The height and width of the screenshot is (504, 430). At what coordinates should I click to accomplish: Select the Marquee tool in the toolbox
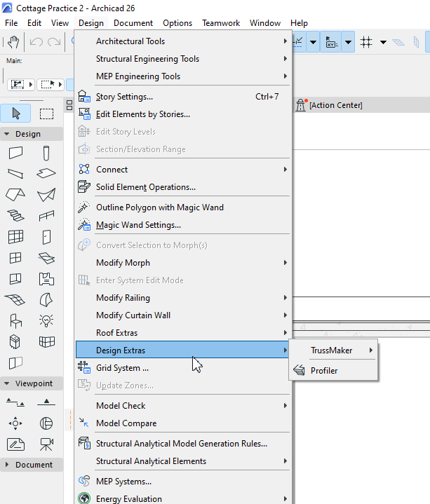pyautogui.click(x=46, y=114)
